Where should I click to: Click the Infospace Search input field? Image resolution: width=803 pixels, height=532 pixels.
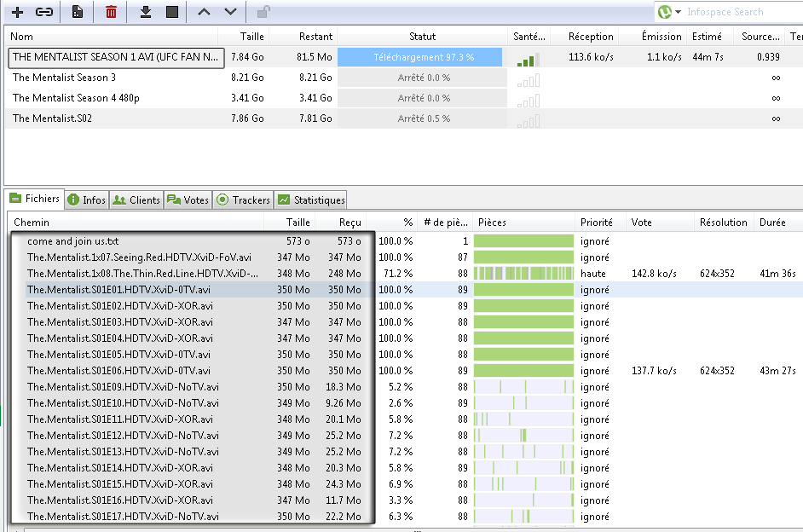tap(742, 12)
